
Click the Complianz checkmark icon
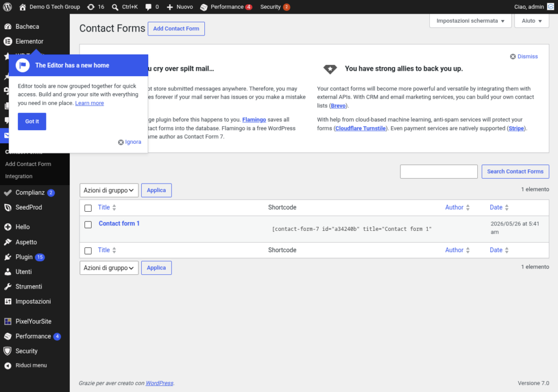click(x=8, y=192)
